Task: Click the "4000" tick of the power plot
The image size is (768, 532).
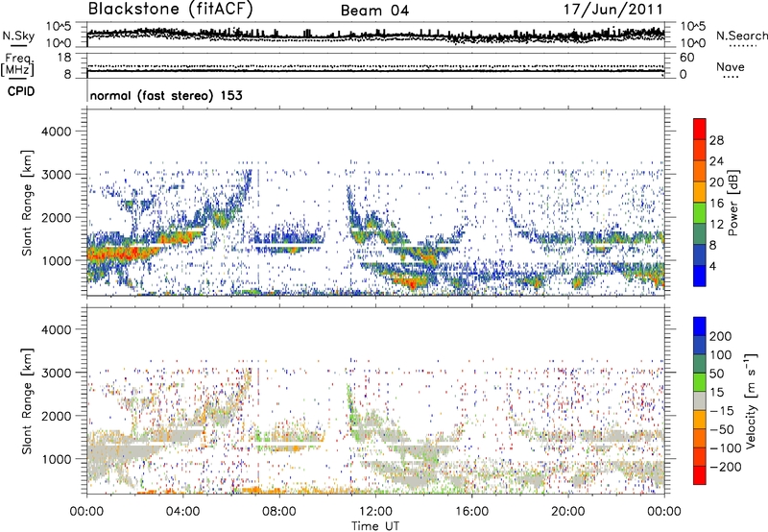Action: click(56, 132)
